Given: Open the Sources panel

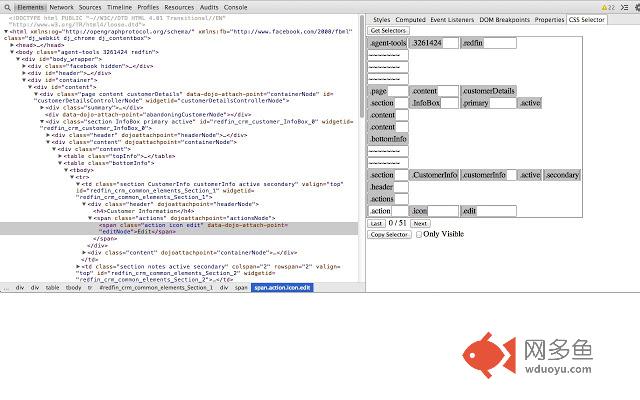Looking at the screenshot, I should pos(90,7).
